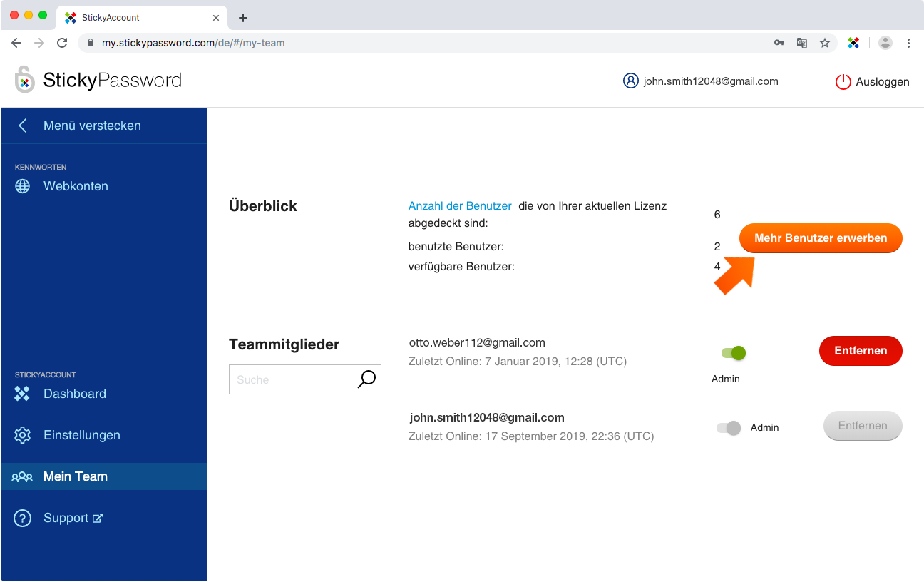Close the StickyAccount tab

216,18
